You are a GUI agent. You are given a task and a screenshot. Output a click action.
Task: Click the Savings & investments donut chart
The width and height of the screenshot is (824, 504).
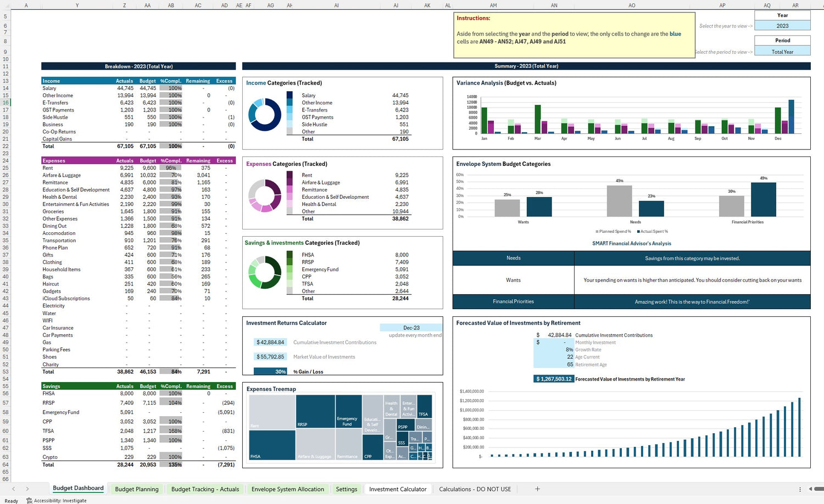(x=265, y=272)
